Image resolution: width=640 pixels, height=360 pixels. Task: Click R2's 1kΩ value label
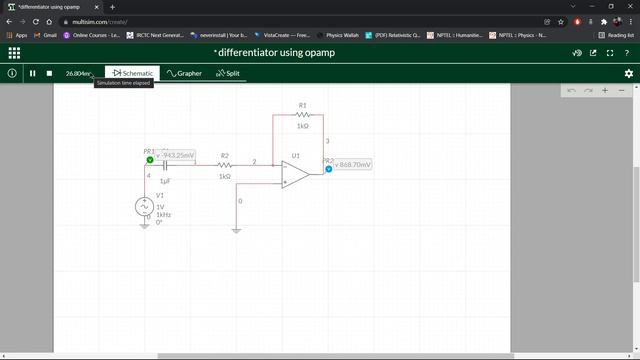click(224, 176)
